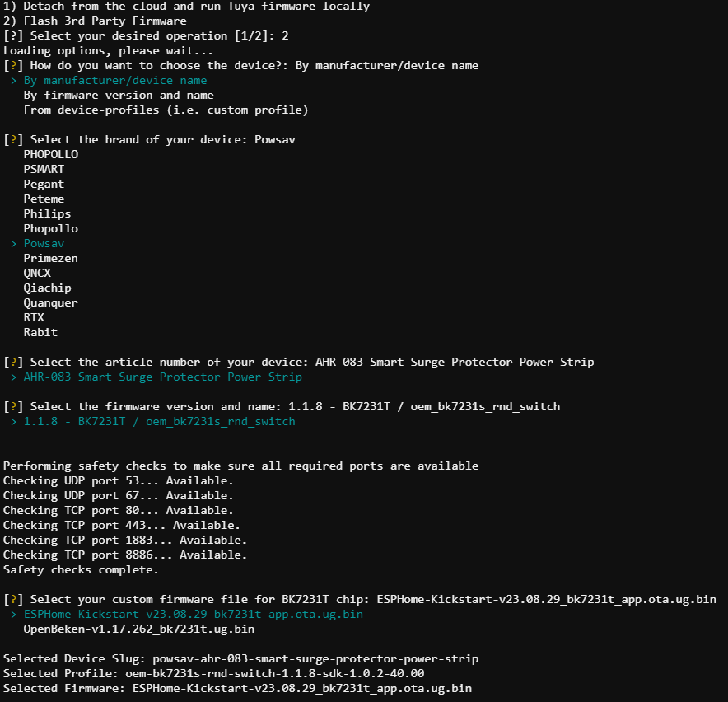Click Pegant brand entry

[44, 185]
